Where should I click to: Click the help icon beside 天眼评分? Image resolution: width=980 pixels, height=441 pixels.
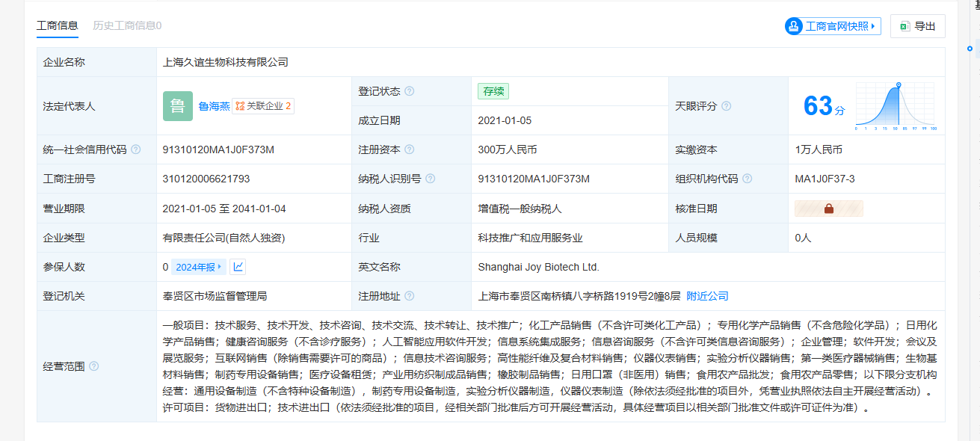click(726, 106)
